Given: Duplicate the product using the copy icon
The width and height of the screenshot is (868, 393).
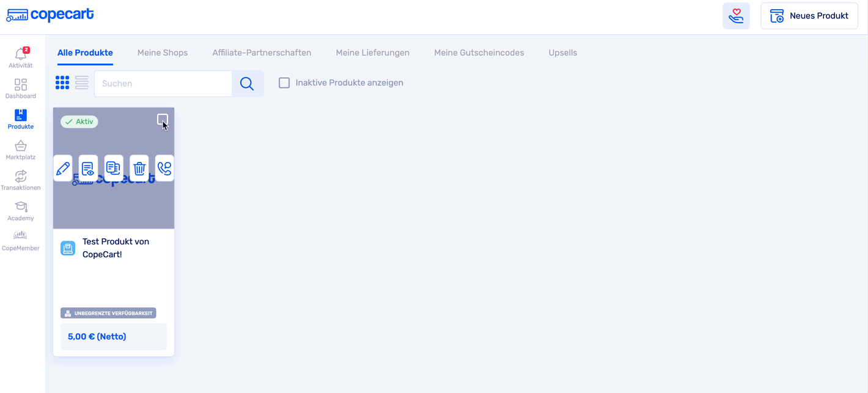Looking at the screenshot, I should [x=114, y=168].
